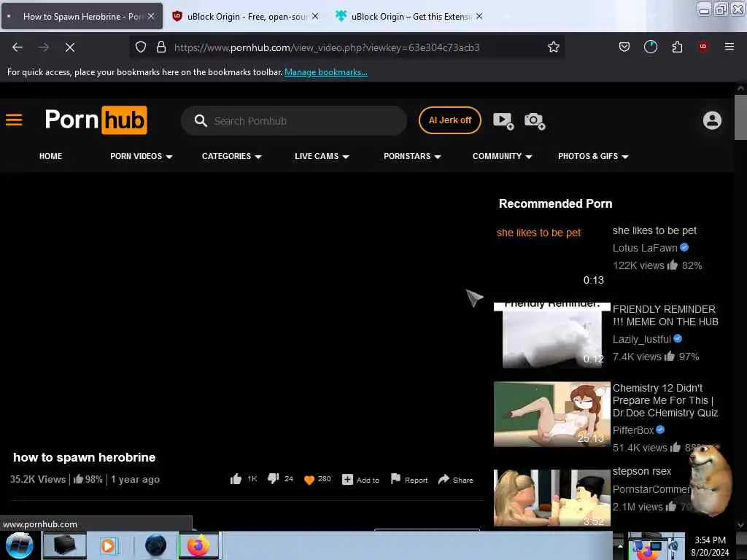Image resolution: width=747 pixels, height=560 pixels.
Task: Show hidden system tray icons
Action: point(620,545)
